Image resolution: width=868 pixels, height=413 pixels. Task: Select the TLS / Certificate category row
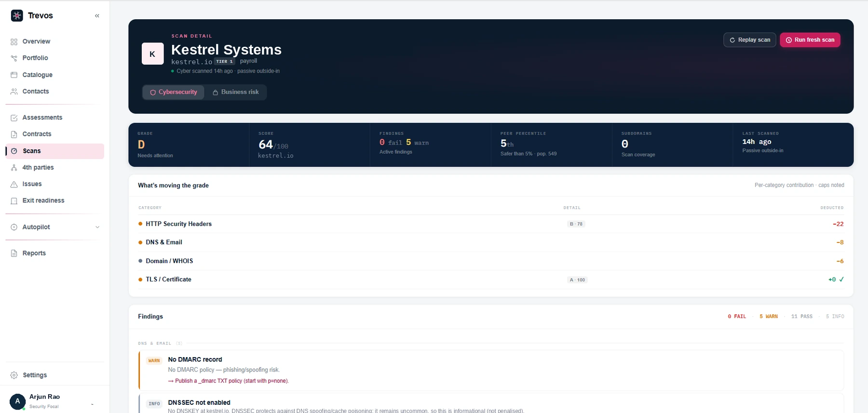tap(491, 280)
